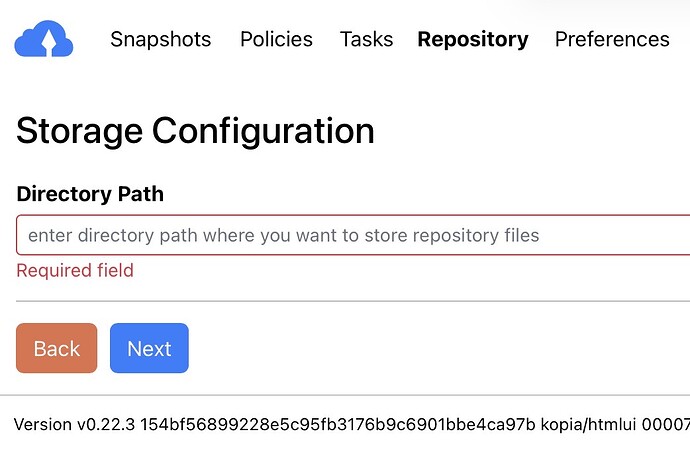The width and height of the screenshot is (690, 454).
Task: Click the red Required field message
Action: (75, 270)
